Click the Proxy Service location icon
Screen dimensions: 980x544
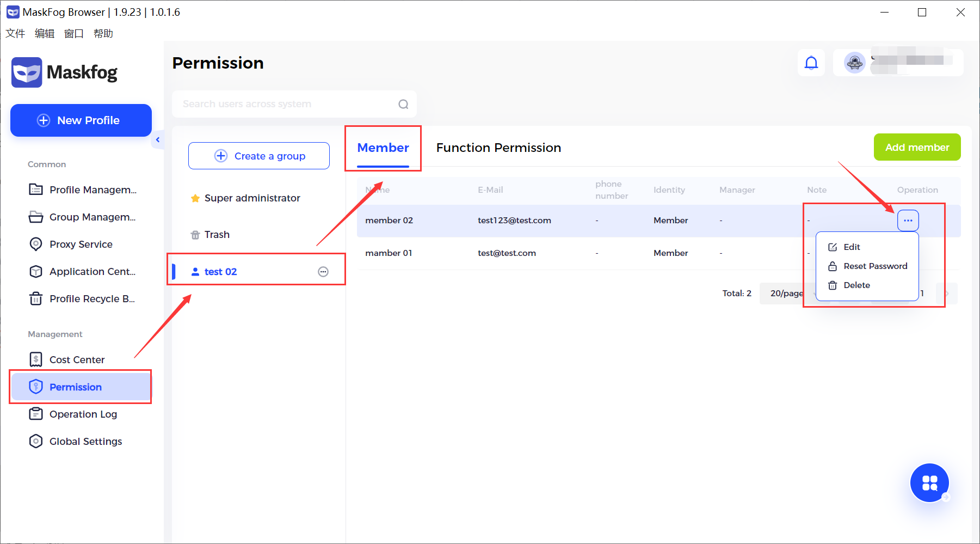36,244
